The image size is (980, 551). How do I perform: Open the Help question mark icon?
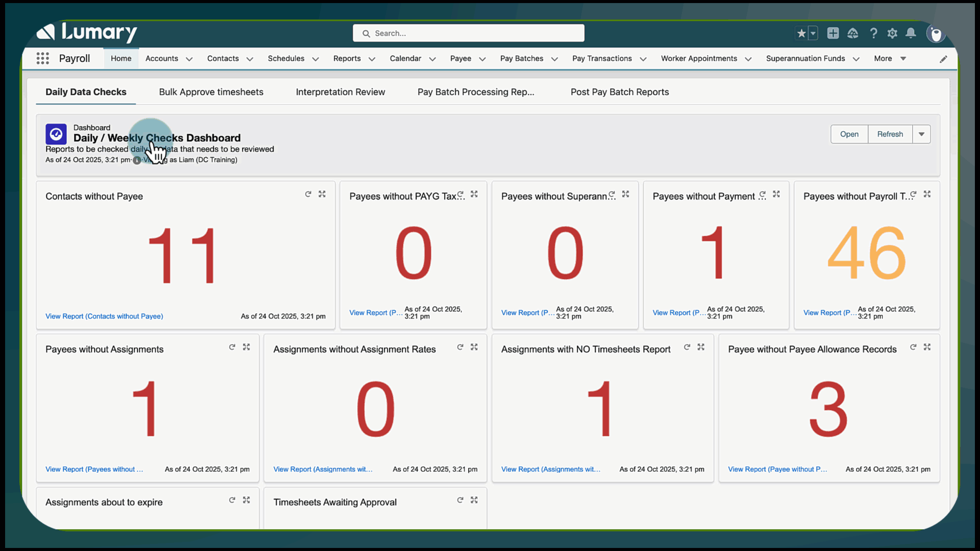(x=873, y=34)
